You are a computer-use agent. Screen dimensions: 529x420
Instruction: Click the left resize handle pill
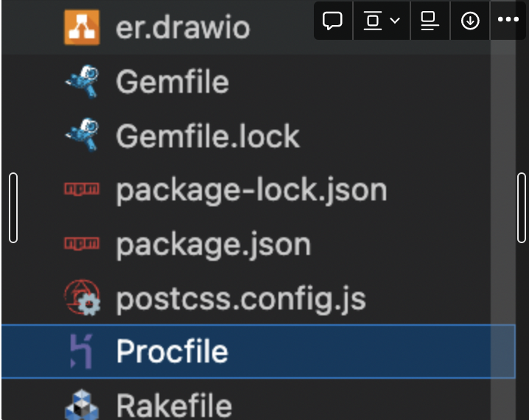pyautogui.click(x=13, y=208)
